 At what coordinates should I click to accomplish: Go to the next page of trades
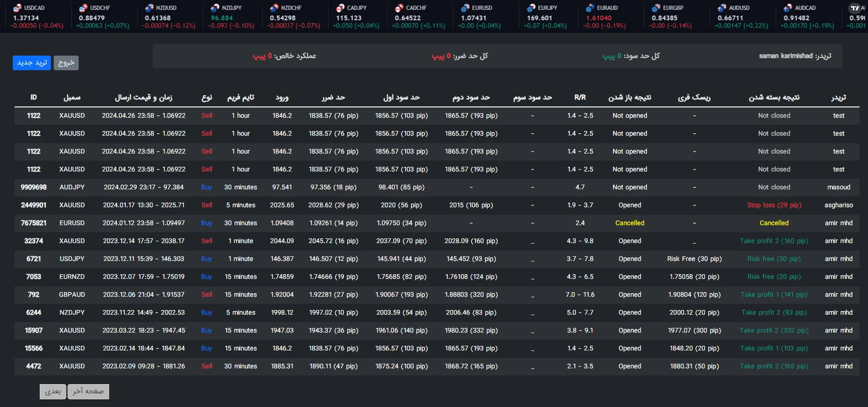click(53, 391)
